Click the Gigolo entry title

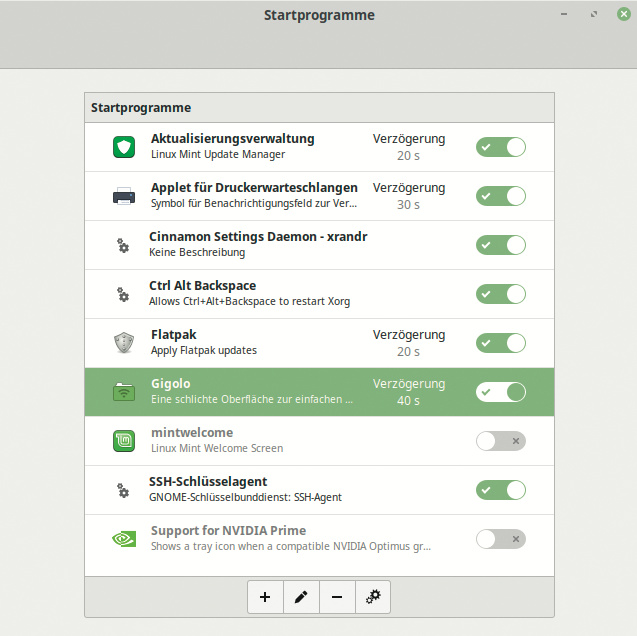pos(171,384)
